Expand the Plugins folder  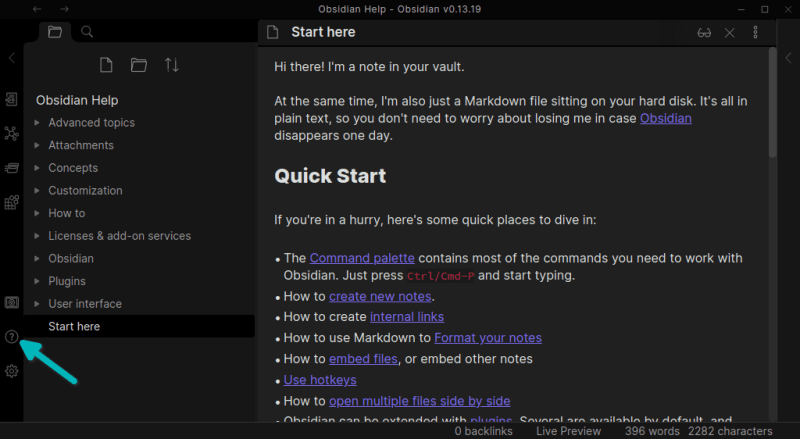click(37, 281)
